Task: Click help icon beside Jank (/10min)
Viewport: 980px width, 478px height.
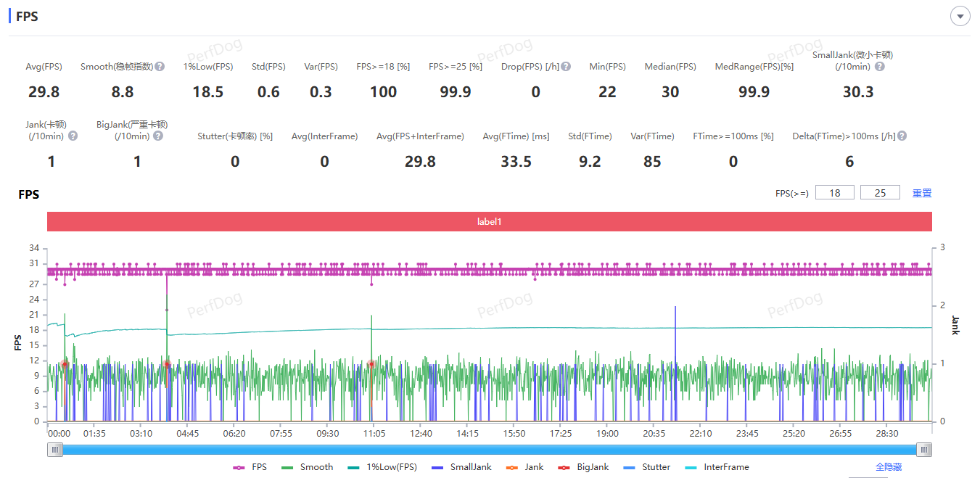Action: pos(73,136)
